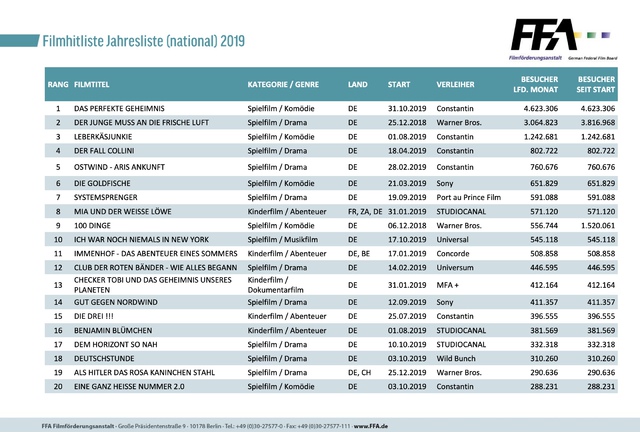Click monthly visitors '3.064.823'
This screenshot has width=640, height=432.
pos(540,122)
